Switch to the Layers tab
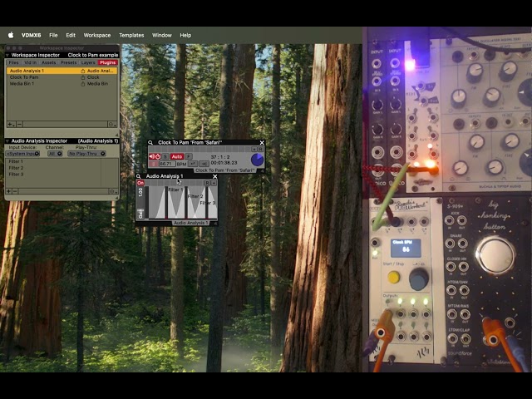Image resolution: width=532 pixels, height=399 pixels. click(88, 62)
